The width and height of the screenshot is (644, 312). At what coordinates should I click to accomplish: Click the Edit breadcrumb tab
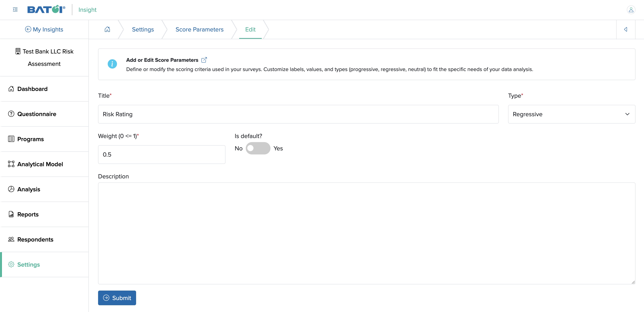tap(250, 29)
